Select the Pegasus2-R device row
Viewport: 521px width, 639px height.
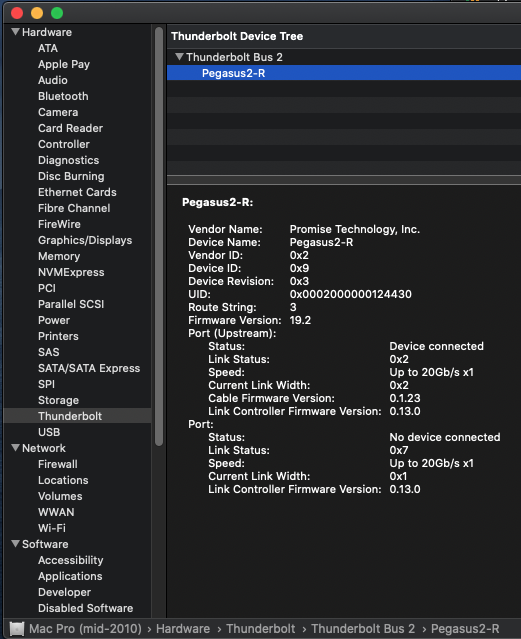(x=344, y=73)
